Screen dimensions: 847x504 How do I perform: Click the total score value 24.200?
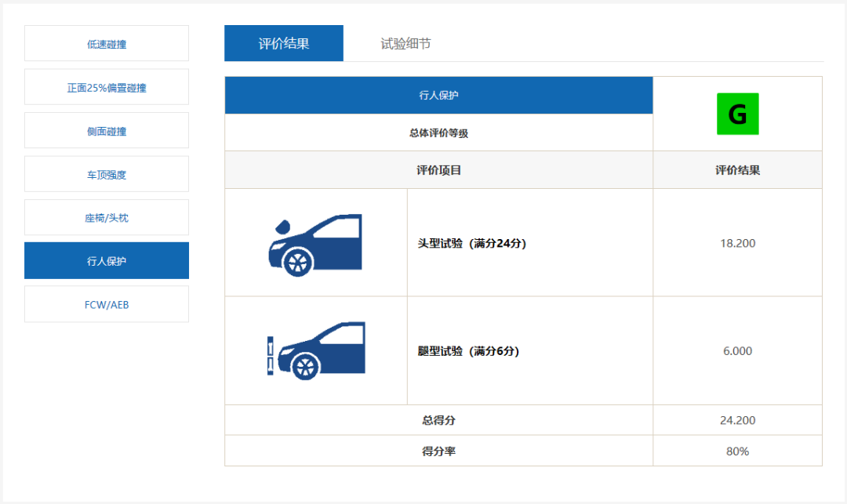click(737, 420)
